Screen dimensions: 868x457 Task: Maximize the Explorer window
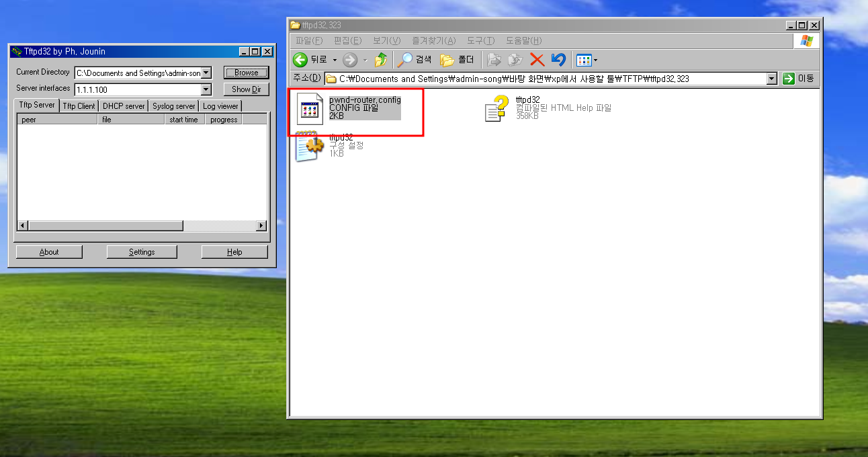[x=801, y=25]
